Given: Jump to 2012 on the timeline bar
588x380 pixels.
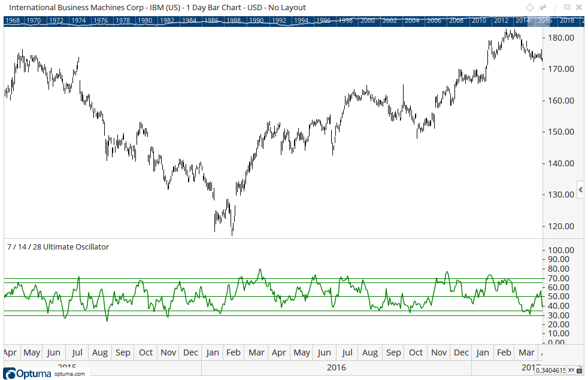Looking at the screenshot, I should pyautogui.click(x=501, y=20).
